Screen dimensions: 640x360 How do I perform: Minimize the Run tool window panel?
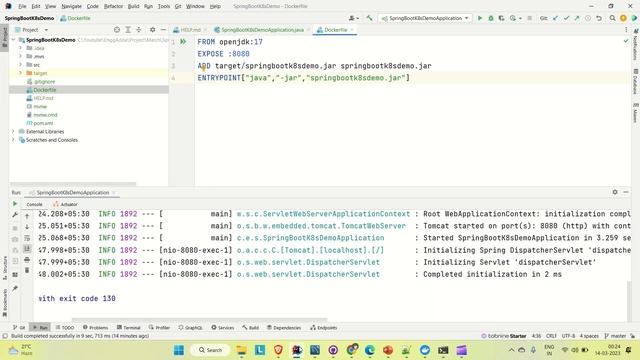pyautogui.click(x=626, y=192)
